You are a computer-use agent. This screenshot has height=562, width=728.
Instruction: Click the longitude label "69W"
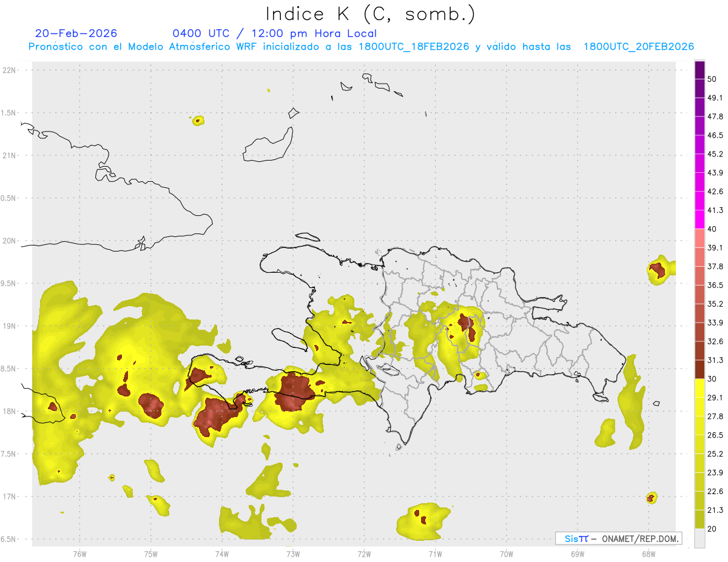point(578,554)
